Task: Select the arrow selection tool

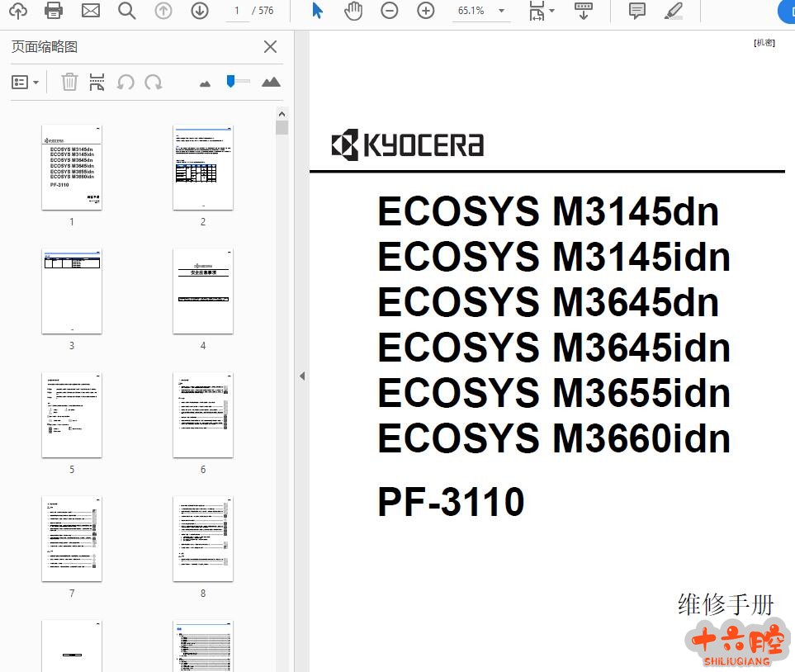Action: [x=318, y=11]
